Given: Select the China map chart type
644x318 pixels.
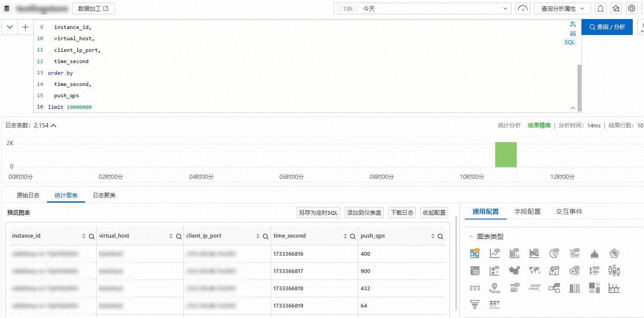Looking at the screenshot, I should 515,271.
